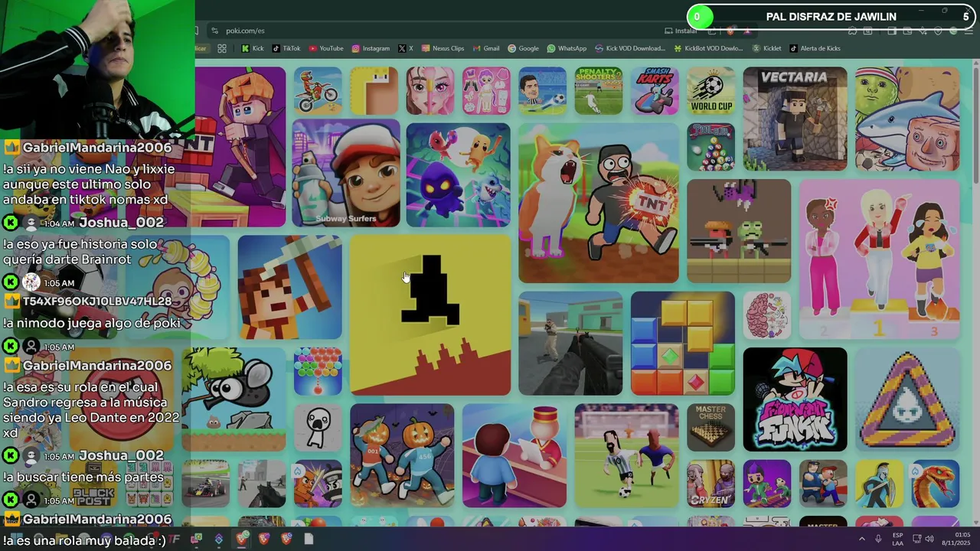Open the soccer referee game thumbnail
The width and height of the screenshot is (980, 551).
point(543,91)
